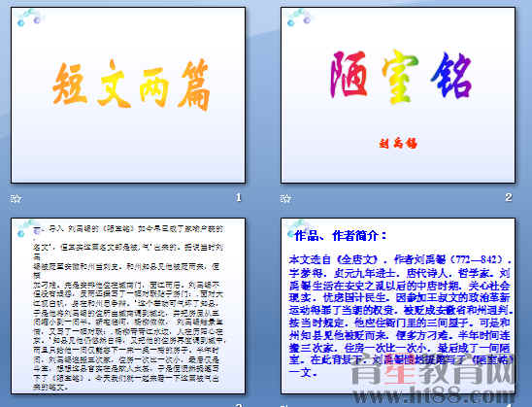This screenshot has height=407, width=532.
Task: Click bubble decoration icon on slide 2
Action: tap(299, 17)
